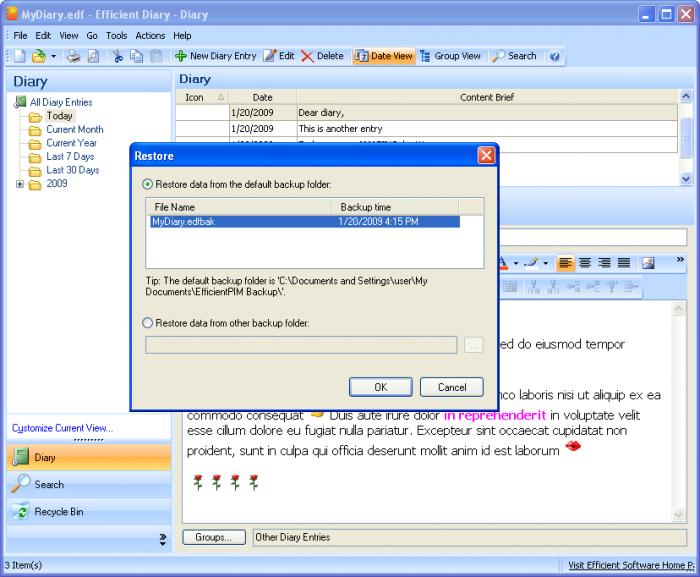The width and height of the screenshot is (700, 577).
Task: Select restore from other backup folder radio
Action: coord(147,323)
